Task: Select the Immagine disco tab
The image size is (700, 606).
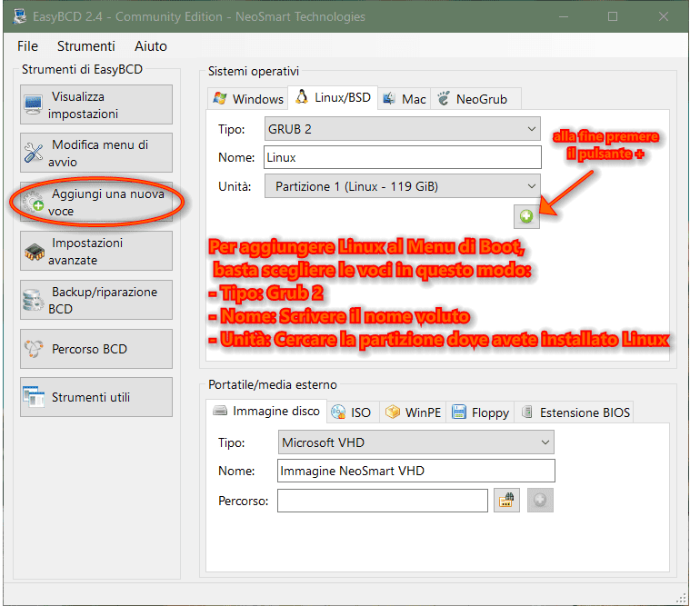Action: [x=267, y=411]
